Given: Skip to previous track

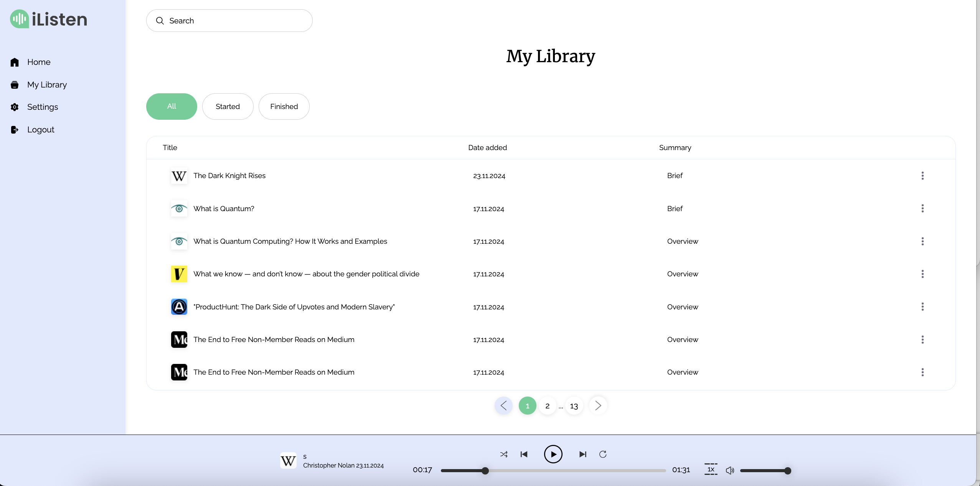Looking at the screenshot, I should pos(524,454).
